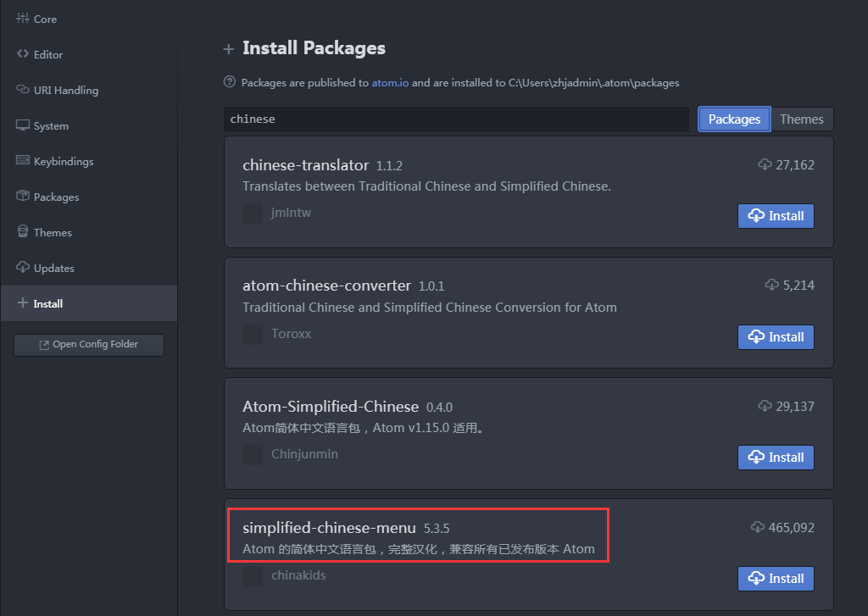Viewport: 868px width, 616px height.
Task: Click the plus icon beside Install in sidebar
Action: [x=23, y=302]
